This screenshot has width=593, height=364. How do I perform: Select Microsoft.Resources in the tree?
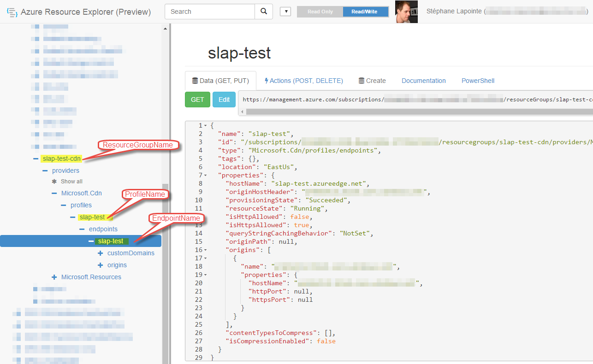tap(91, 277)
